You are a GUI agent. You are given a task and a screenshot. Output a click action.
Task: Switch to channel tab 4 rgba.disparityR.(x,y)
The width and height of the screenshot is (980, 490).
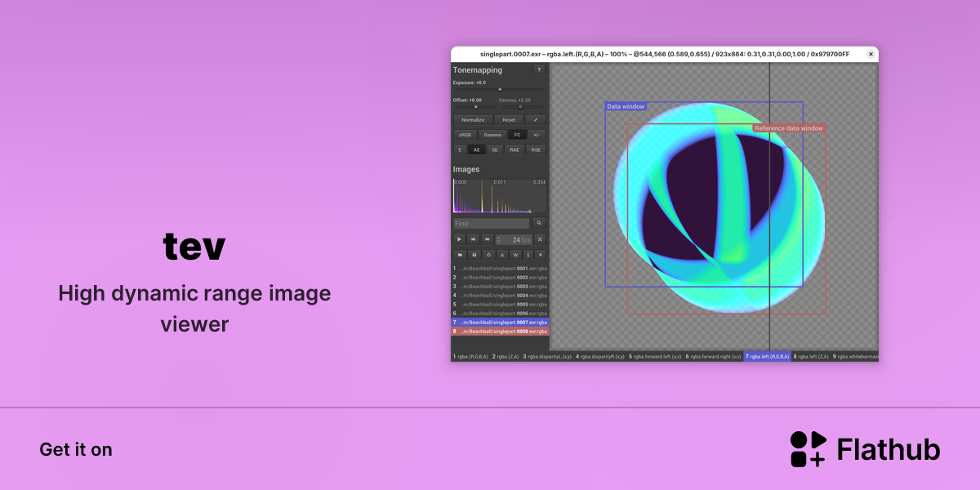(600, 357)
